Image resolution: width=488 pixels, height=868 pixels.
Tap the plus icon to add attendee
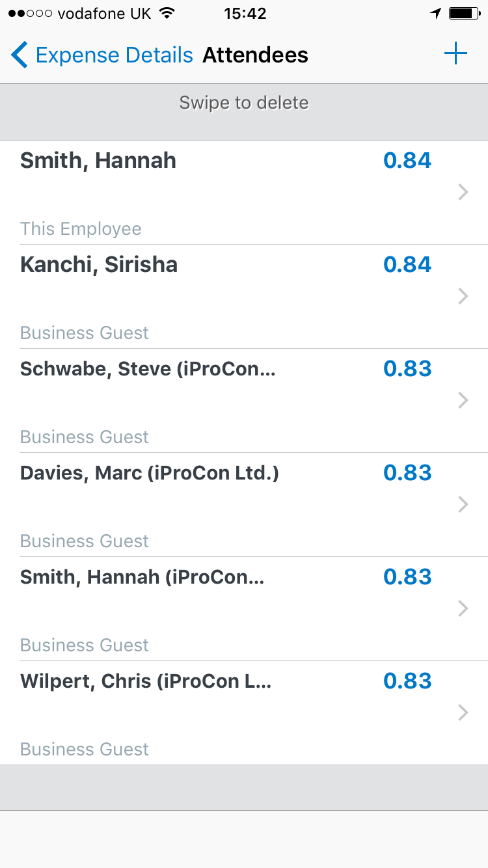point(455,54)
